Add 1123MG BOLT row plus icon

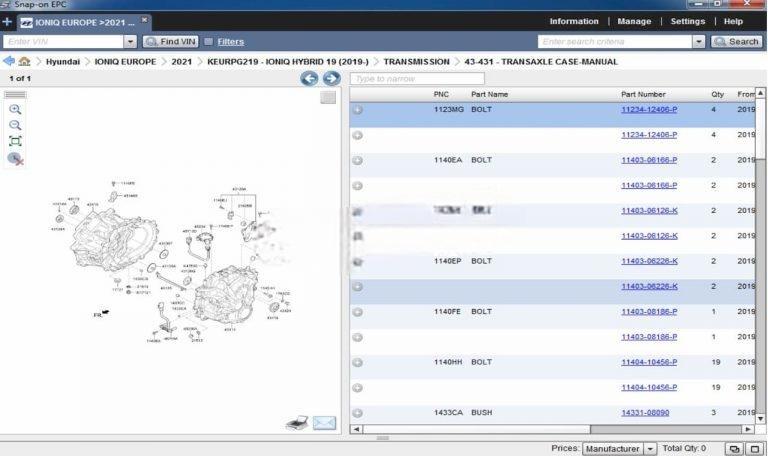[x=358, y=110]
